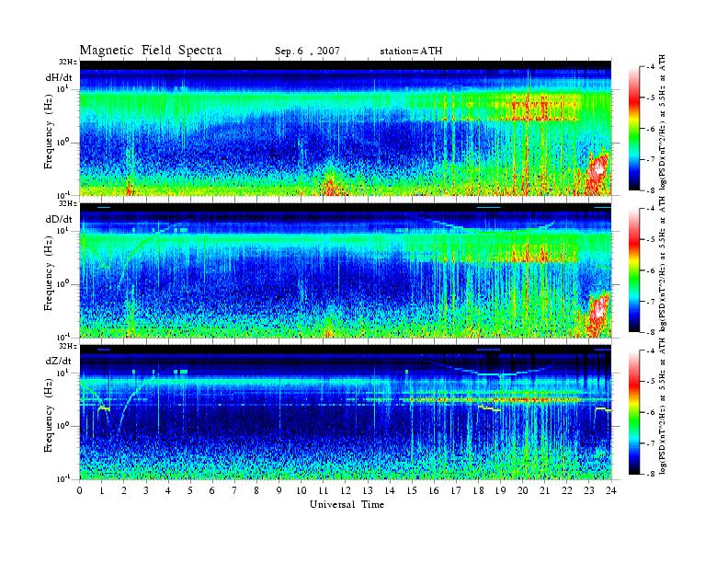Image resolution: width=728 pixels, height=563 pixels.
Task: Click the hour 0 tick label on time axis
Action: coord(80,491)
